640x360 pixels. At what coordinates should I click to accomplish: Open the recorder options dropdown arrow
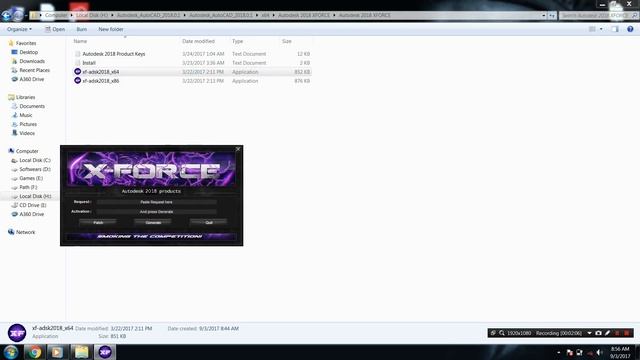pyautogui.click(x=589, y=333)
